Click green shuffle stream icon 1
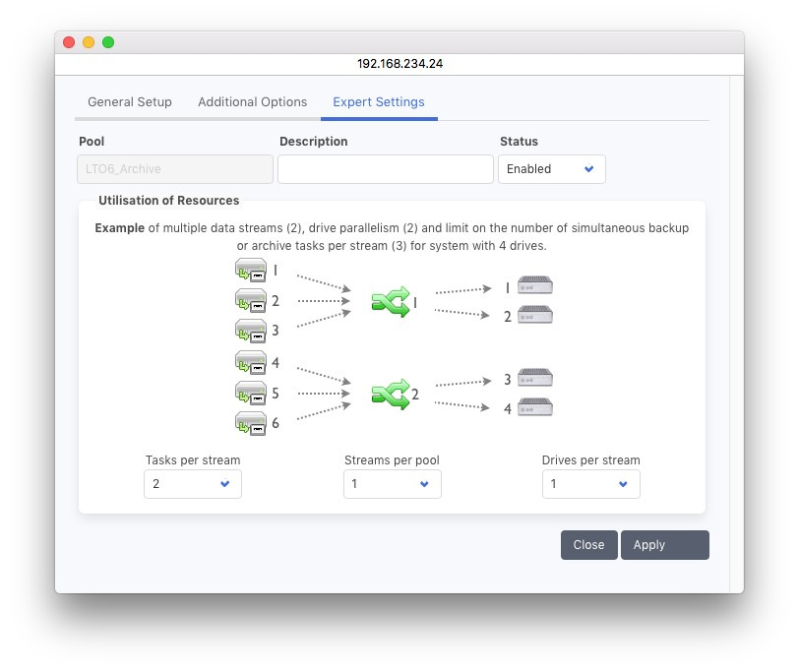The image size is (799, 672). tap(390, 302)
